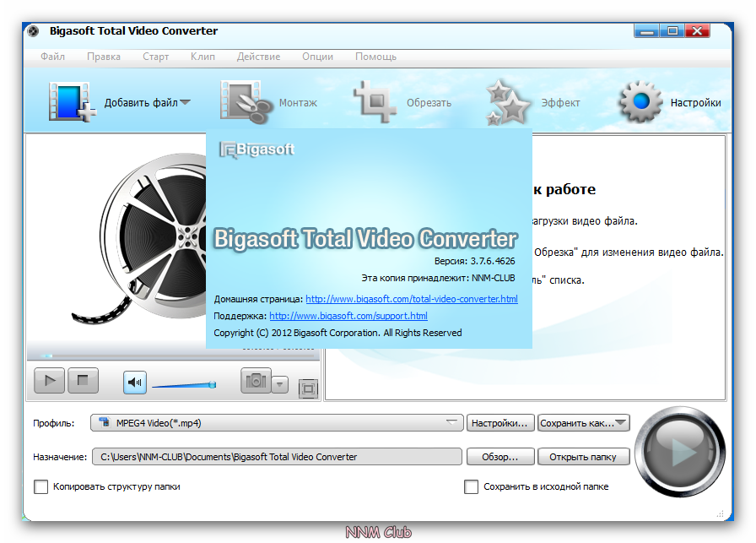The width and height of the screenshot is (756, 543).
Task: Open the Эффект stars icon
Action: click(x=508, y=102)
